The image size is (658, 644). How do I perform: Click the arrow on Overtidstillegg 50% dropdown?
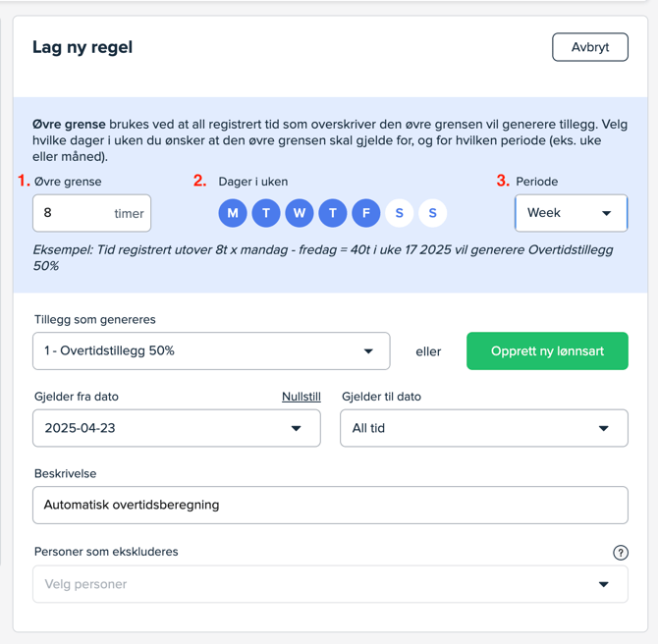(369, 351)
